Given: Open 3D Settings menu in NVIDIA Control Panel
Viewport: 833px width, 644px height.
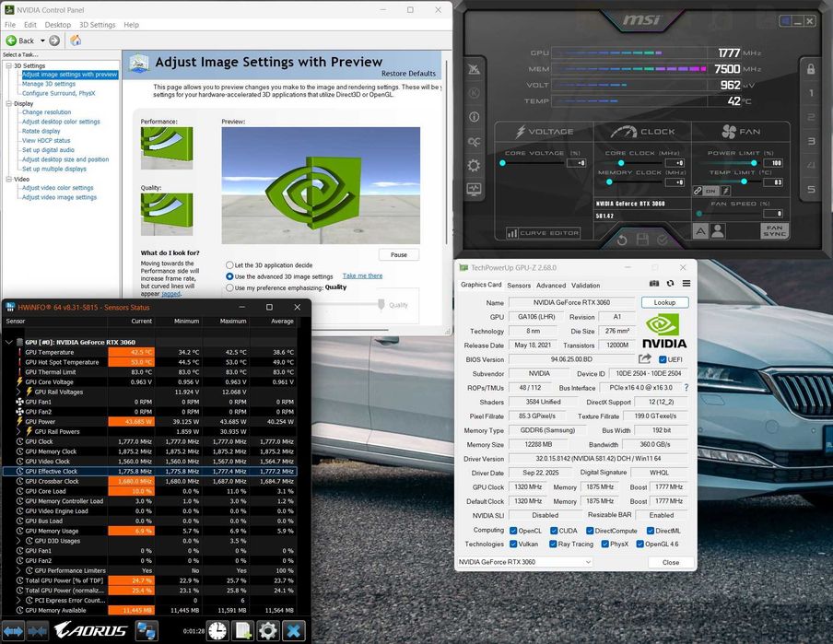Looking at the screenshot, I should click(98, 25).
